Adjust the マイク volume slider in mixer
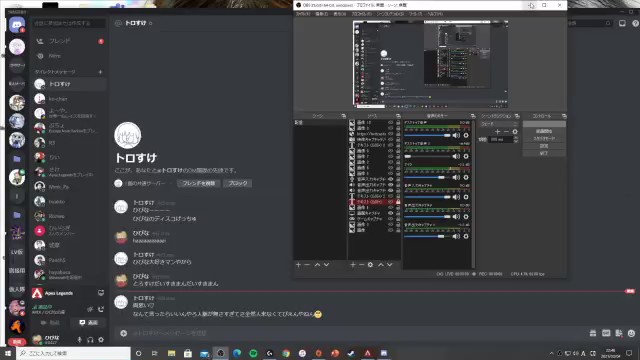This screenshot has width=640, height=360. pyautogui.click(x=427, y=178)
